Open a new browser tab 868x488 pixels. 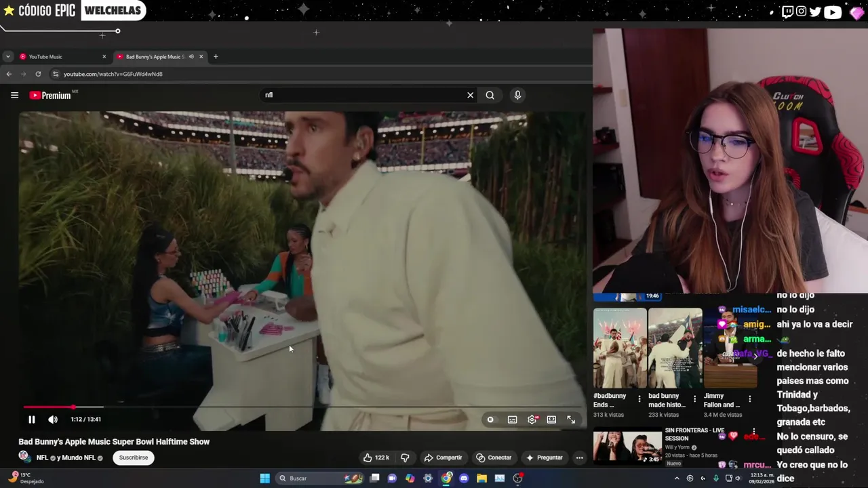tap(216, 57)
